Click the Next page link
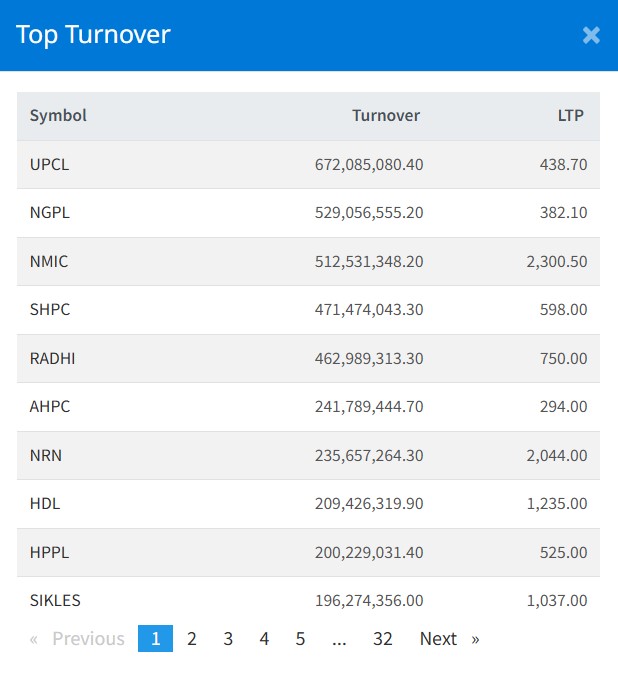618x683 pixels. coord(448,638)
